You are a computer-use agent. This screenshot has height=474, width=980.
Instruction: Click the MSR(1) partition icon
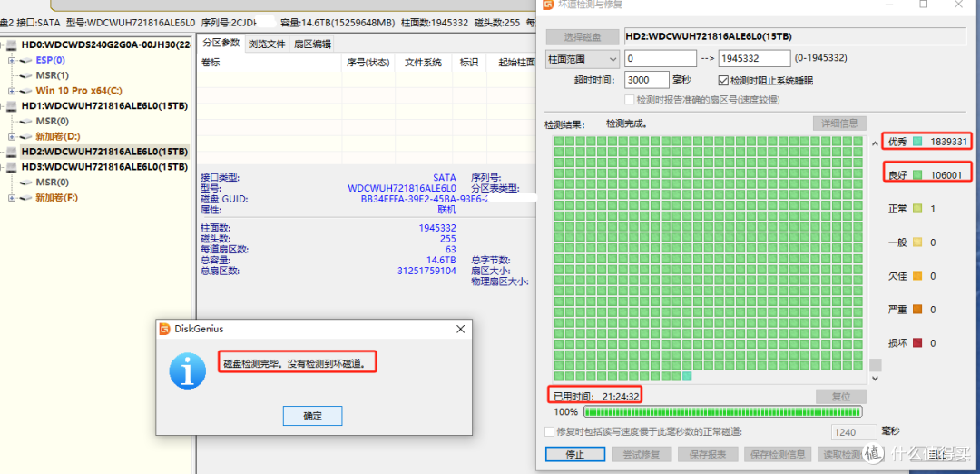pos(25,75)
